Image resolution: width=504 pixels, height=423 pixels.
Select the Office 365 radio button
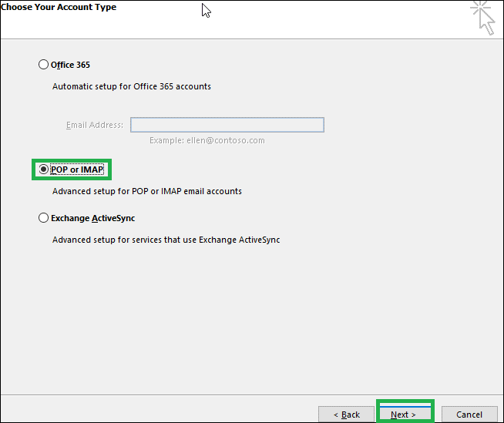[43, 65]
